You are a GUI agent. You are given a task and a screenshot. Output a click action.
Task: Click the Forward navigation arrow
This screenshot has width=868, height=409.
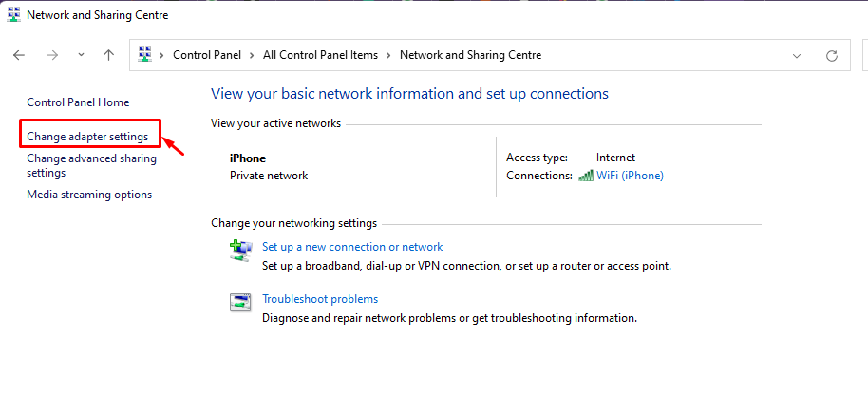(x=52, y=55)
